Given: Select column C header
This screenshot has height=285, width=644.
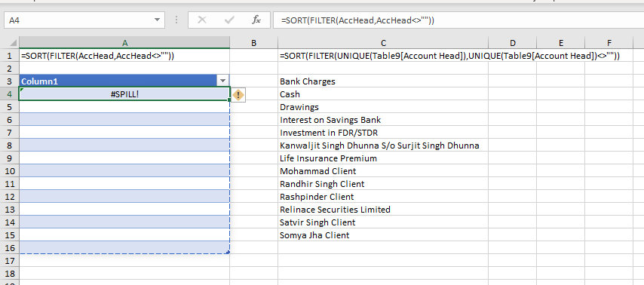Looking at the screenshot, I should pyautogui.click(x=383, y=43).
